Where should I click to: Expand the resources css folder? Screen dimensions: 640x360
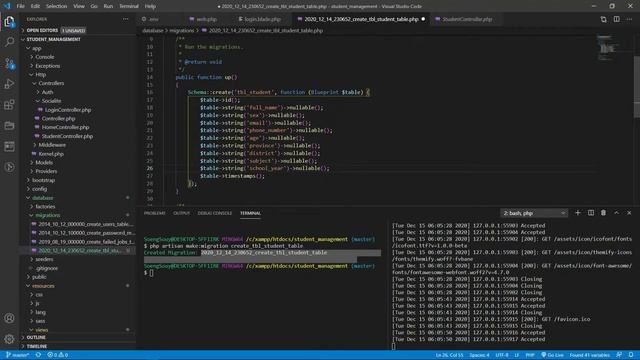pos(39,294)
